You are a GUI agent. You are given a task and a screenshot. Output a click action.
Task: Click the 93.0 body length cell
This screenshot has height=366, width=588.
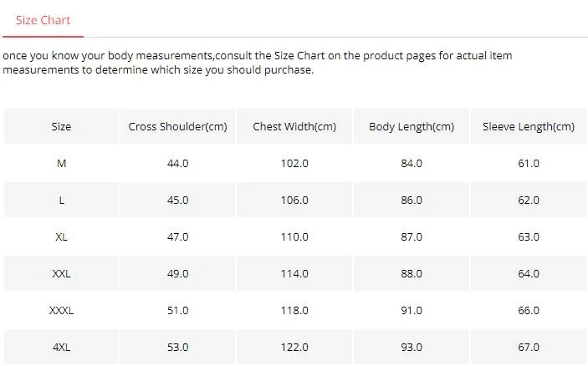412,347
